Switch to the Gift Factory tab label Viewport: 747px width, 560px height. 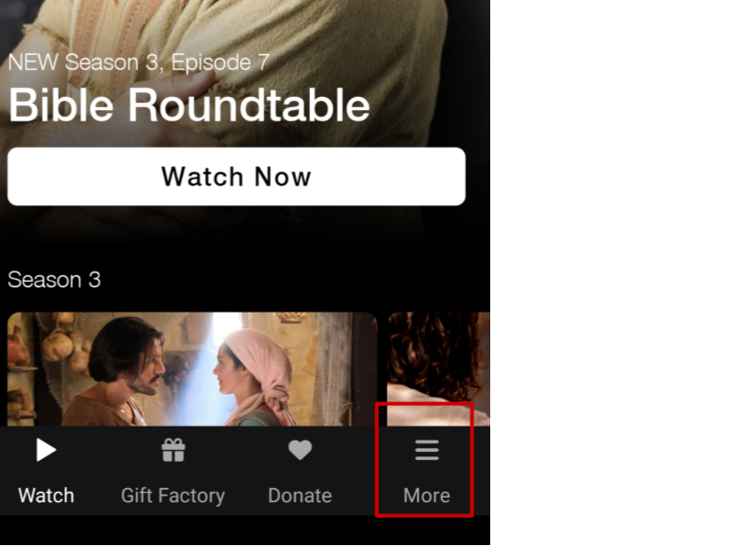[173, 496]
